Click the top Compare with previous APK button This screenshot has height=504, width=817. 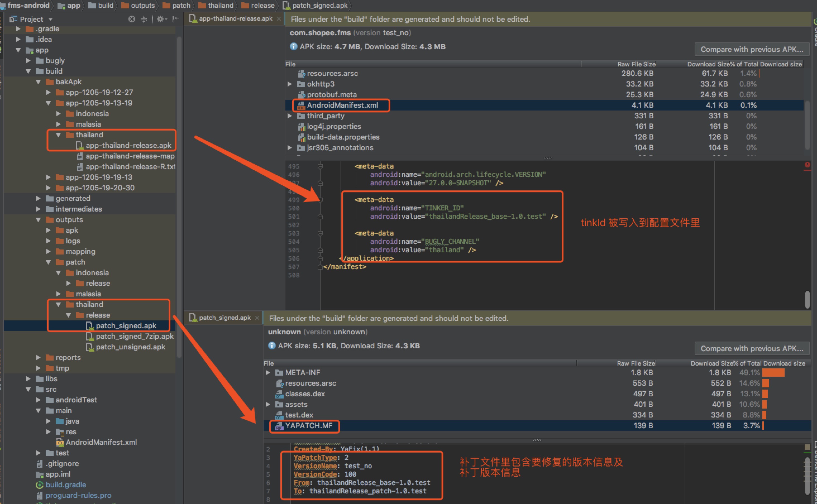tap(752, 49)
